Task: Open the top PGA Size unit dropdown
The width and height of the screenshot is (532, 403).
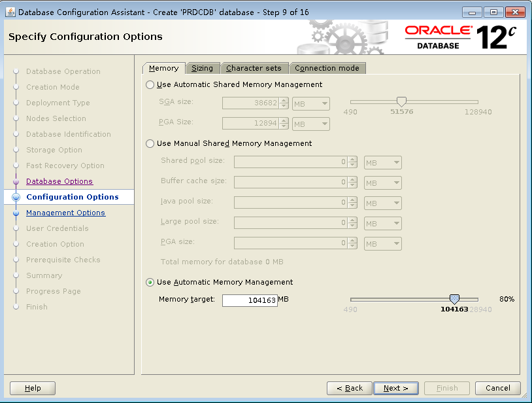Action: click(311, 124)
